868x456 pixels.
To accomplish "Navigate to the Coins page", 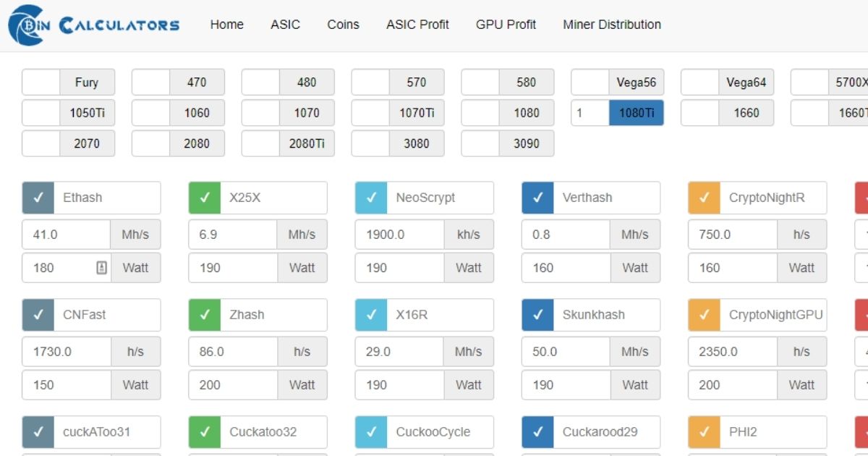I will 343,25.
